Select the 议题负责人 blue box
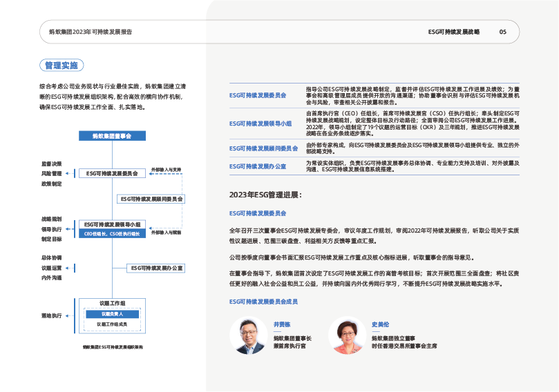The image size is (559, 392). point(112,314)
